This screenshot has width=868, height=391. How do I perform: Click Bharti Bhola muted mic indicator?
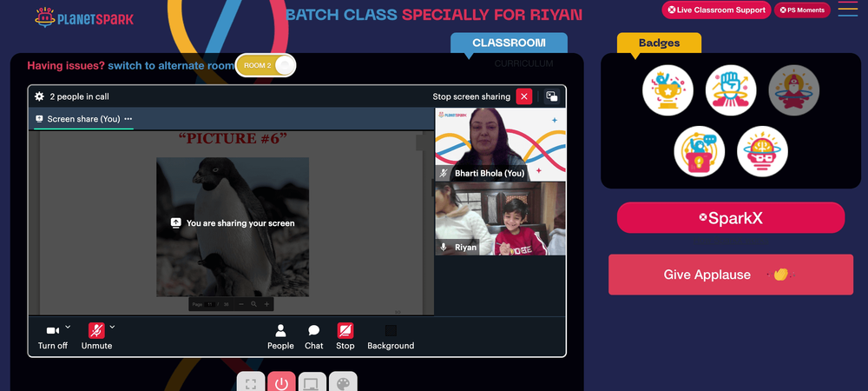pos(443,174)
